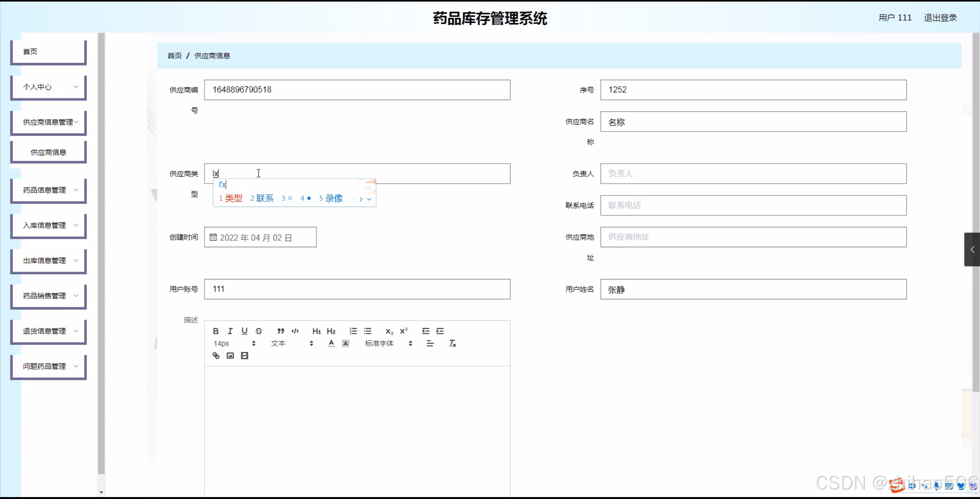Image resolution: width=980 pixels, height=499 pixels.
Task: Toggle bold formatting in the description editor
Action: 215,331
